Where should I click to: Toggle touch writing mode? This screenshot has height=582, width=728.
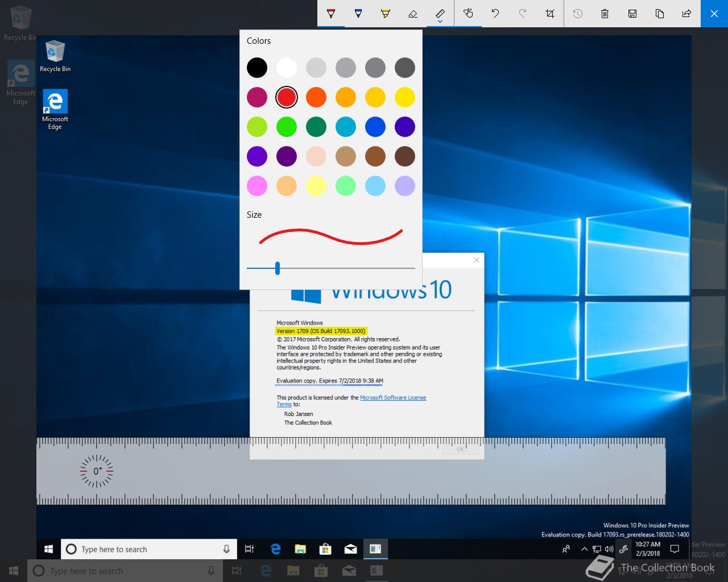[x=468, y=14]
